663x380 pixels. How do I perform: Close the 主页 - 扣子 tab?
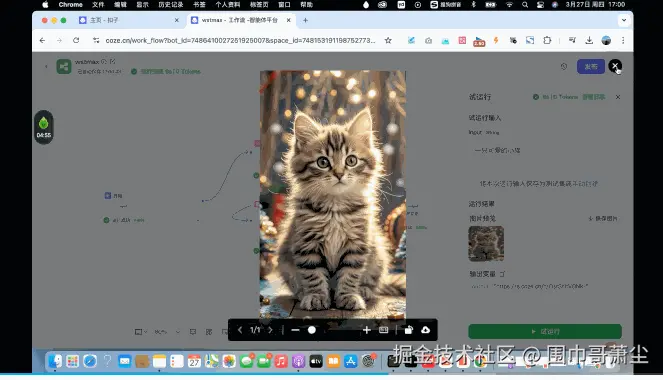pyautogui.click(x=177, y=20)
